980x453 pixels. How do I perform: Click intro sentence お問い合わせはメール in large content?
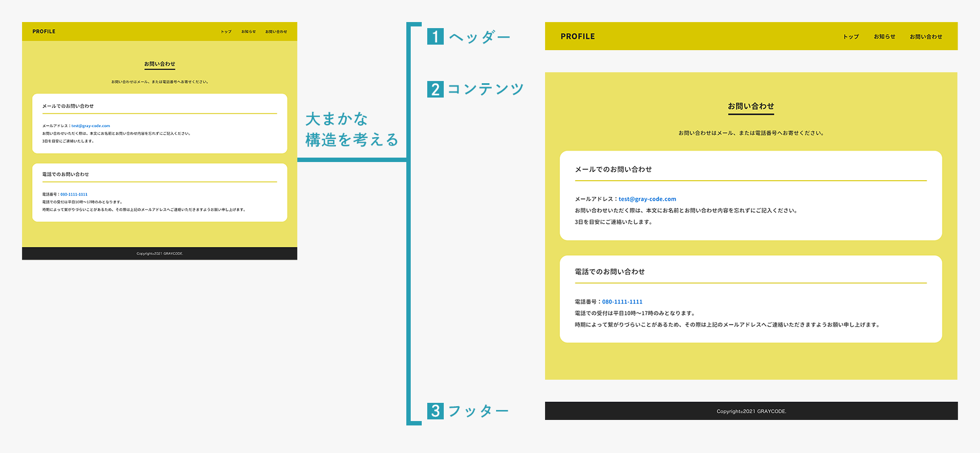(751, 133)
